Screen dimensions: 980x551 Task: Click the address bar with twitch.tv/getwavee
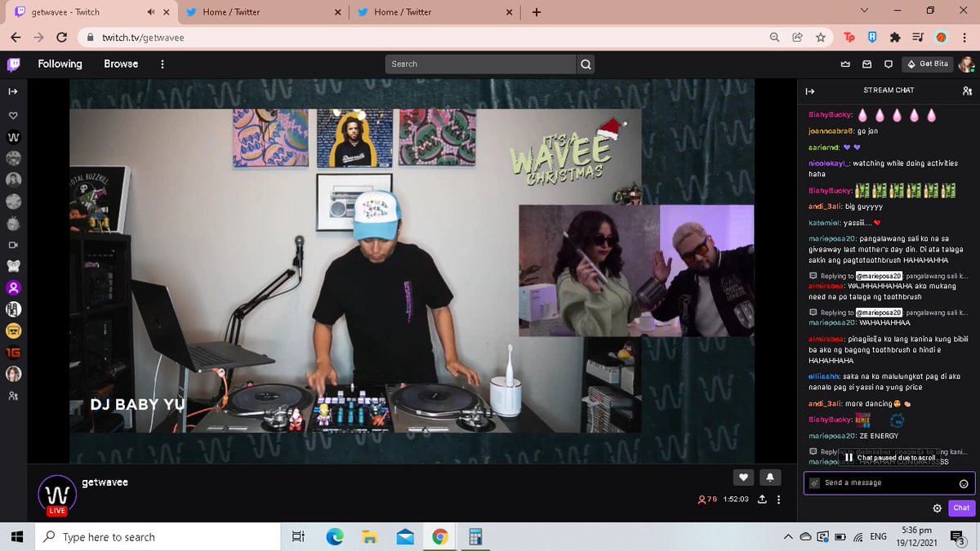click(x=425, y=38)
